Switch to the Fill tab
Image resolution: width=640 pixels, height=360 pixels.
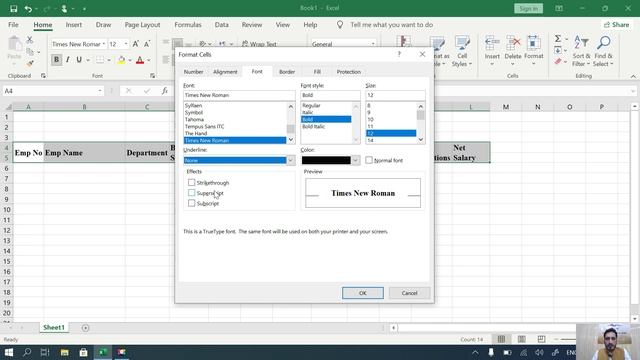coord(317,72)
